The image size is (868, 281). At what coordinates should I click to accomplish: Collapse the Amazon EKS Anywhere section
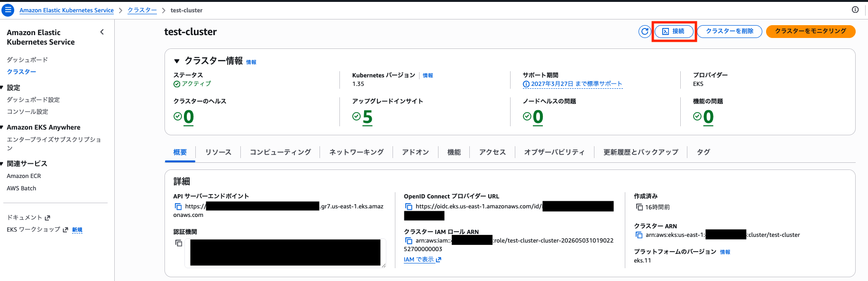[x=2, y=127]
